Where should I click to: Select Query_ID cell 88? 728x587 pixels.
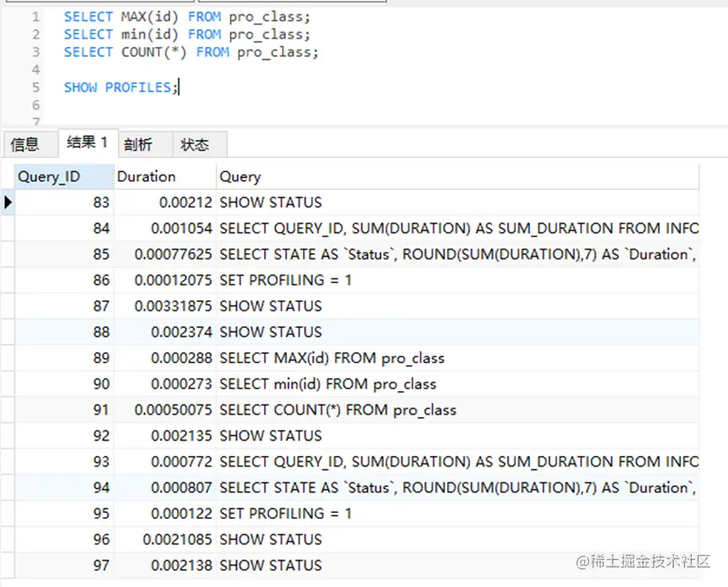tap(64, 332)
